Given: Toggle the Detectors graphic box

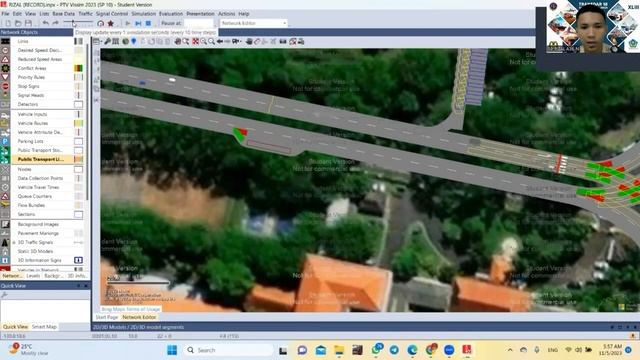Looking at the screenshot, I should click(78, 104).
